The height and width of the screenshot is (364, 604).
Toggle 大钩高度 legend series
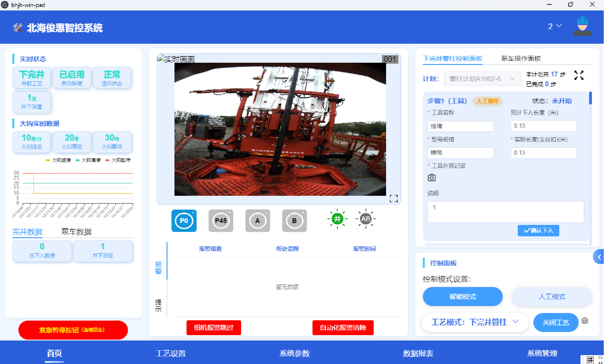tap(88, 160)
